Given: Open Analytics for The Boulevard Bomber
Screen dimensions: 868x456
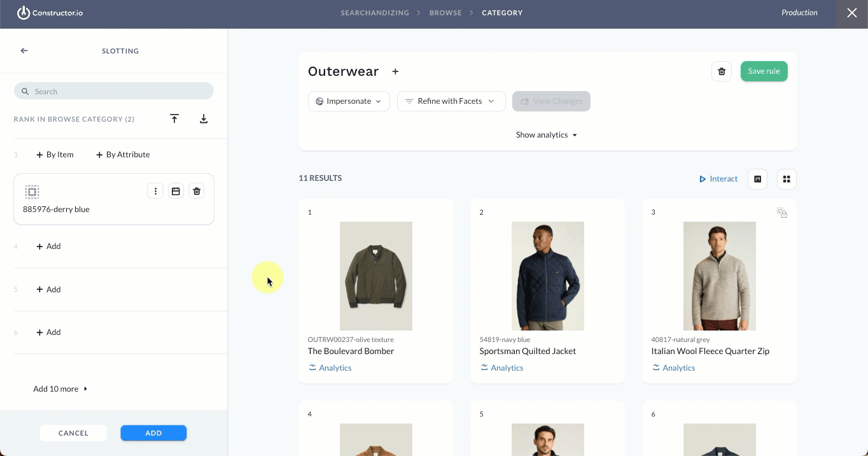Looking at the screenshot, I should (330, 368).
